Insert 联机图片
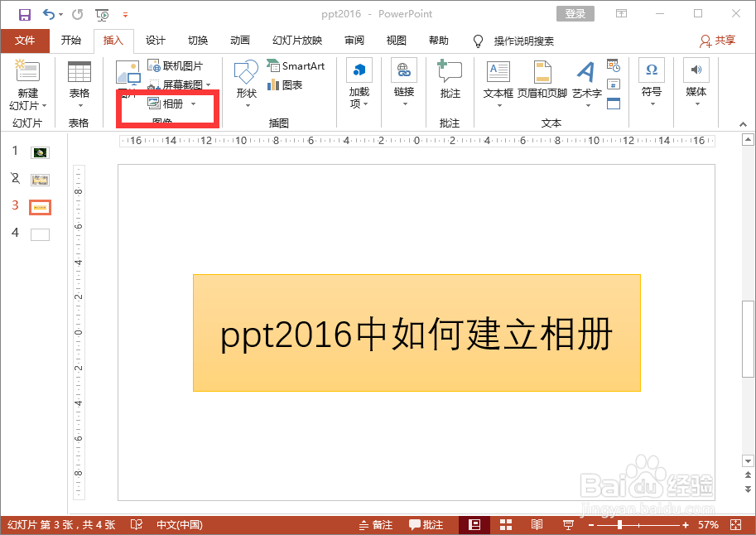This screenshot has width=756, height=535. point(175,65)
